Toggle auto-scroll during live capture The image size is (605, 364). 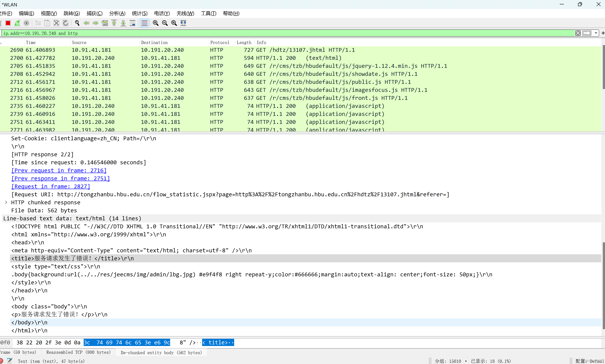(132, 23)
